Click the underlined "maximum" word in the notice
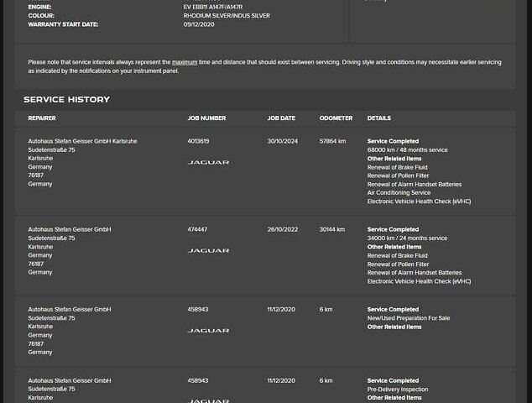The width and height of the screenshot is (532, 403). pos(185,62)
